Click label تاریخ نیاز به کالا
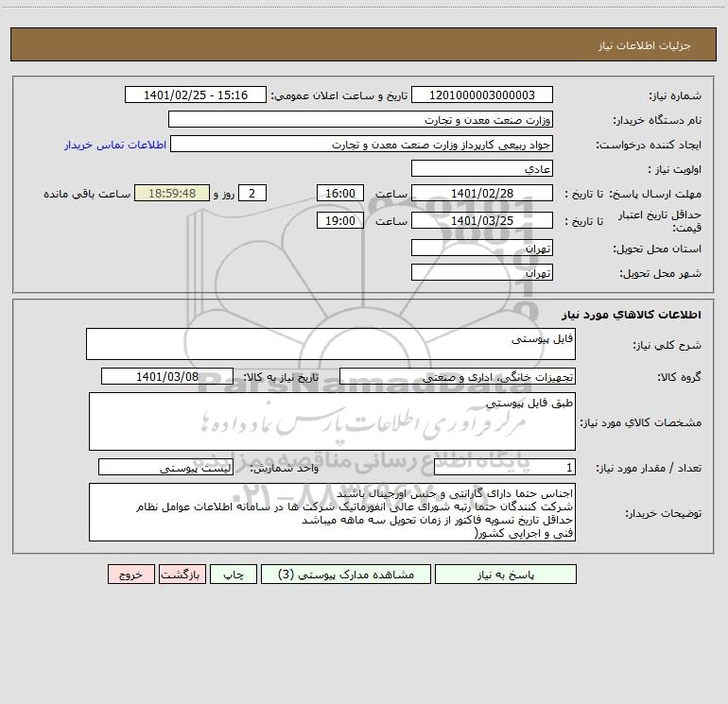Screen dimensions: 728x704 281,377
